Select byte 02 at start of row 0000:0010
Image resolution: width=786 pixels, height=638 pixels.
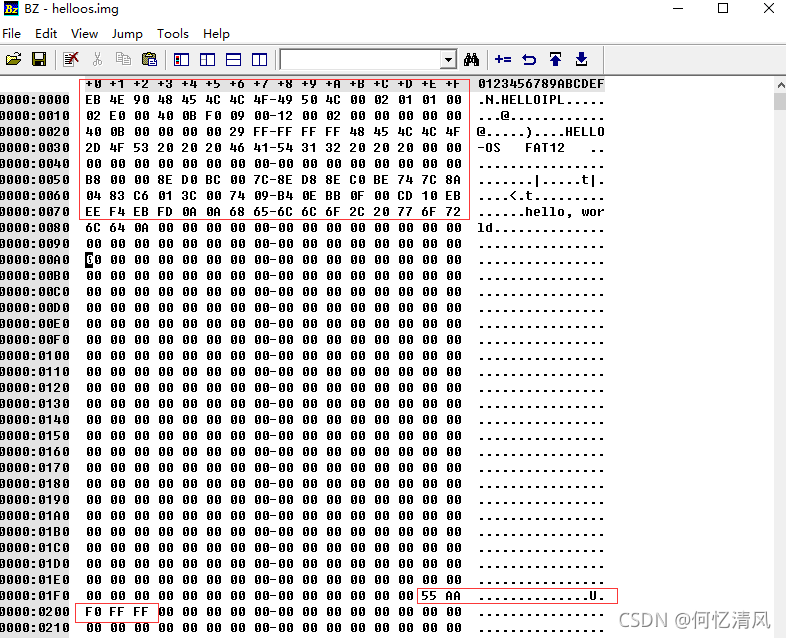tap(93, 116)
